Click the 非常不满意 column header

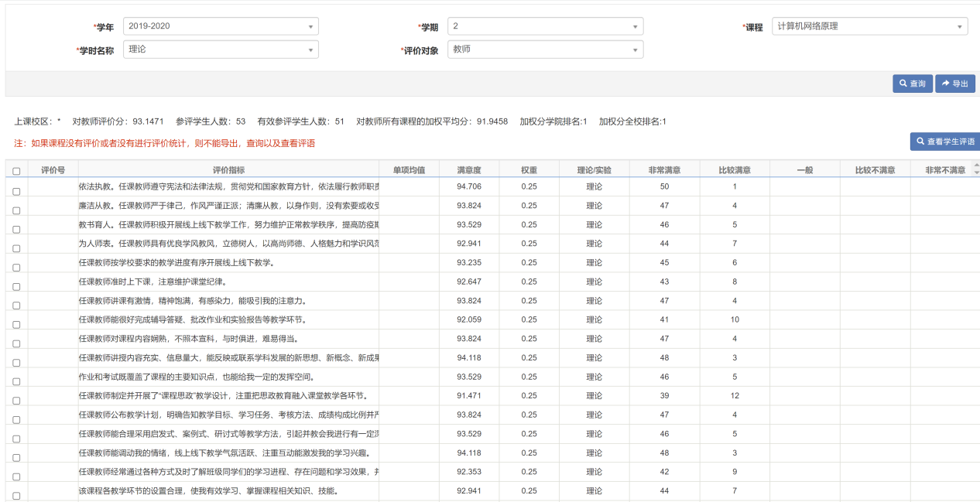[941, 169]
